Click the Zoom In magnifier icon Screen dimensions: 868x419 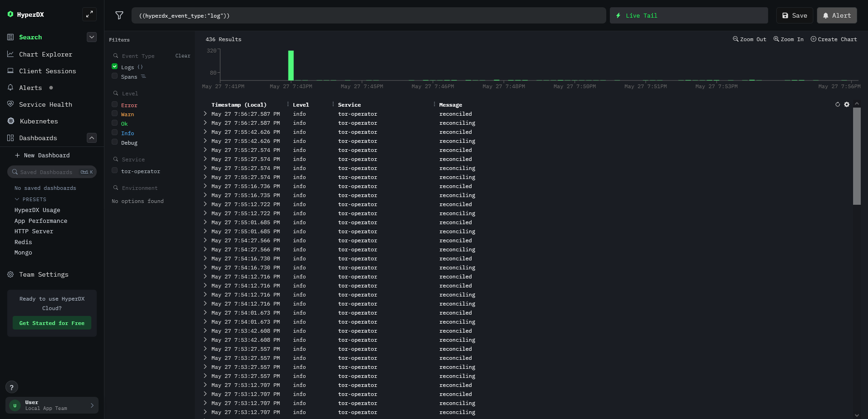click(x=776, y=39)
